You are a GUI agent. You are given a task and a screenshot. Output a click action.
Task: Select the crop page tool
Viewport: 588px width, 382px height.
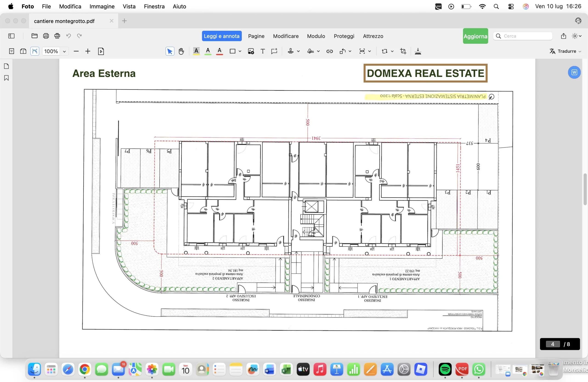(403, 51)
